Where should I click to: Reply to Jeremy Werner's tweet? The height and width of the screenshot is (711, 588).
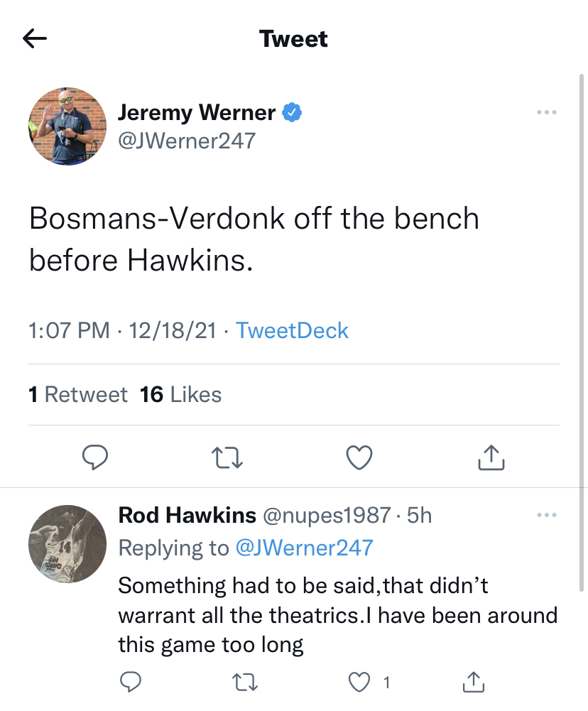(x=94, y=458)
